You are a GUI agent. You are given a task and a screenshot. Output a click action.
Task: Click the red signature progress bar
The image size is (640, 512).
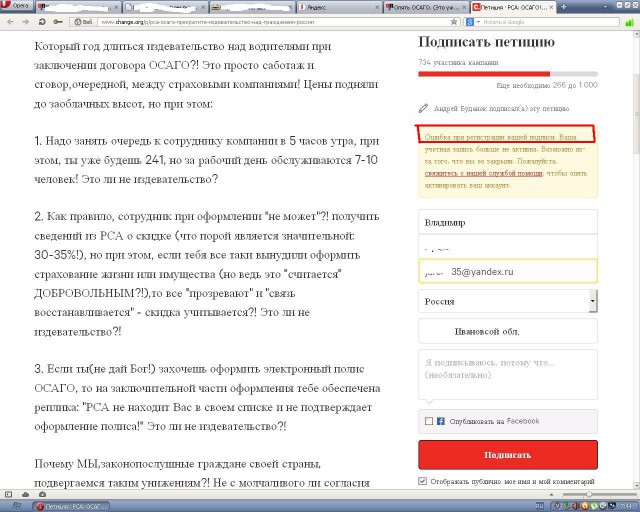coord(484,74)
